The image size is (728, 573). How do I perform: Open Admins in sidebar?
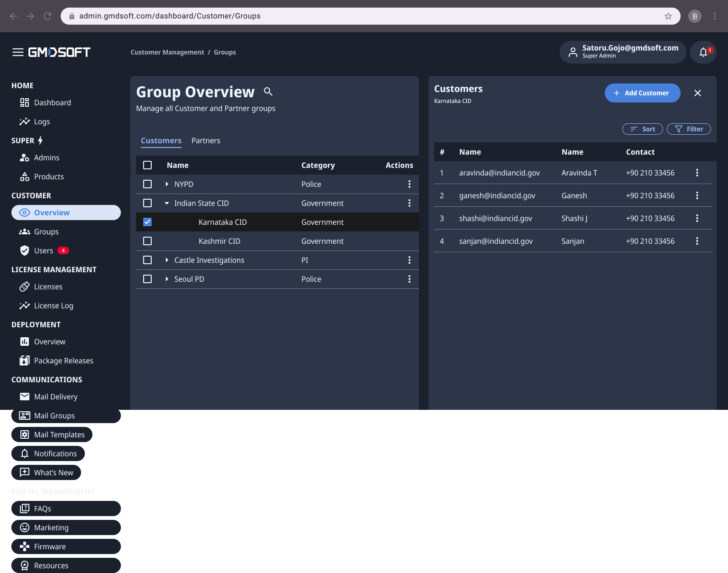click(66, 157)
